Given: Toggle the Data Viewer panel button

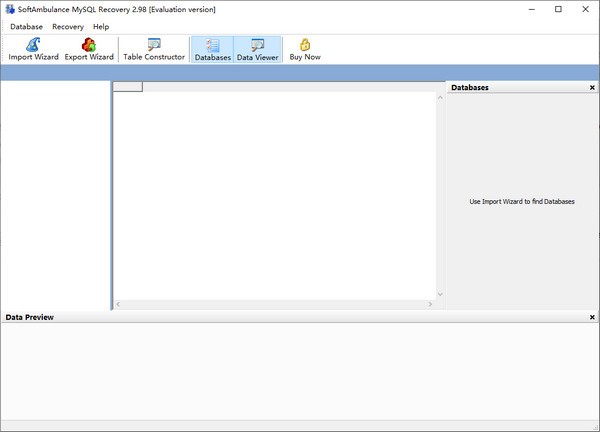Looking at the screenshot, I should click(257, 49).
